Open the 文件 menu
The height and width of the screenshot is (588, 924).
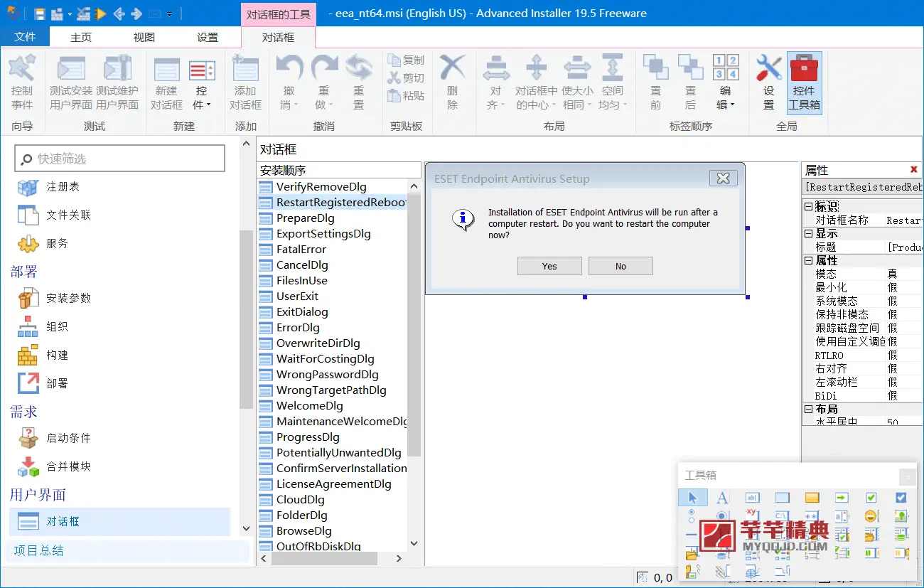[26, 37]
